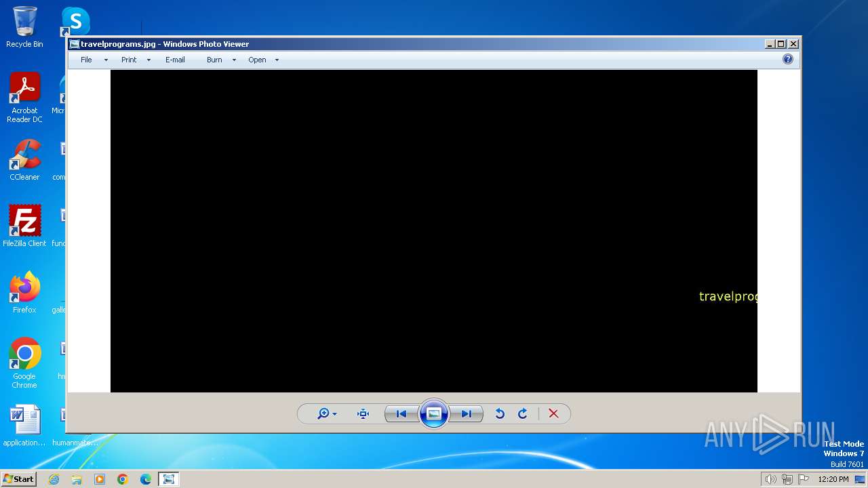Open the File menu

(86, 60)
